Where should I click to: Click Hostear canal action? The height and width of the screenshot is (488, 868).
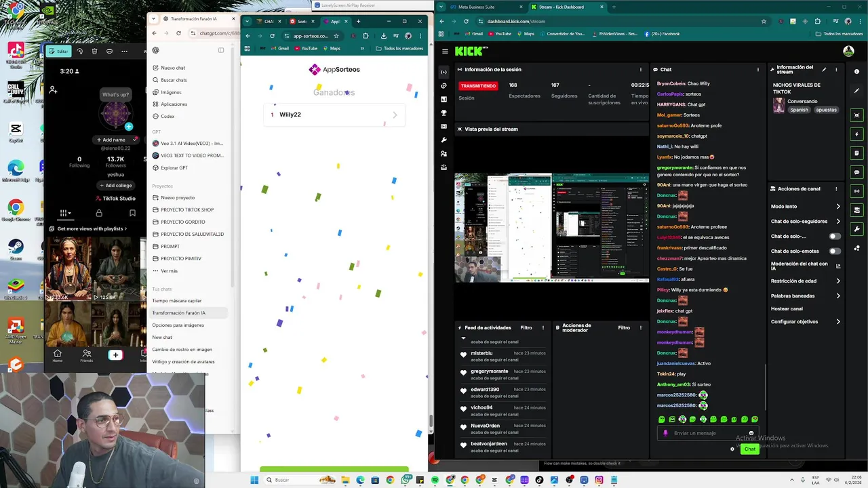point(787,308)
